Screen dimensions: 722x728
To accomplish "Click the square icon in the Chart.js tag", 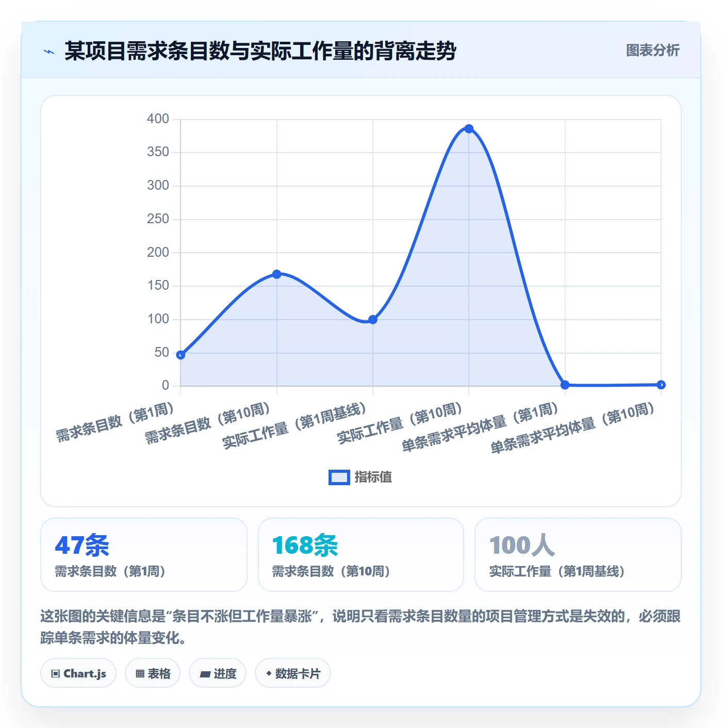I will (56, 674).
